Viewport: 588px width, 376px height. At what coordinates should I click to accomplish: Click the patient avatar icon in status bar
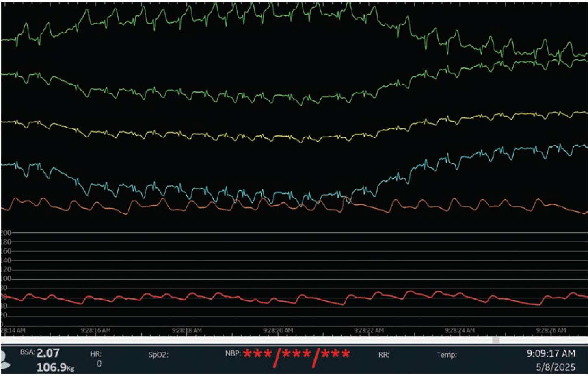[x=5, y=361]
